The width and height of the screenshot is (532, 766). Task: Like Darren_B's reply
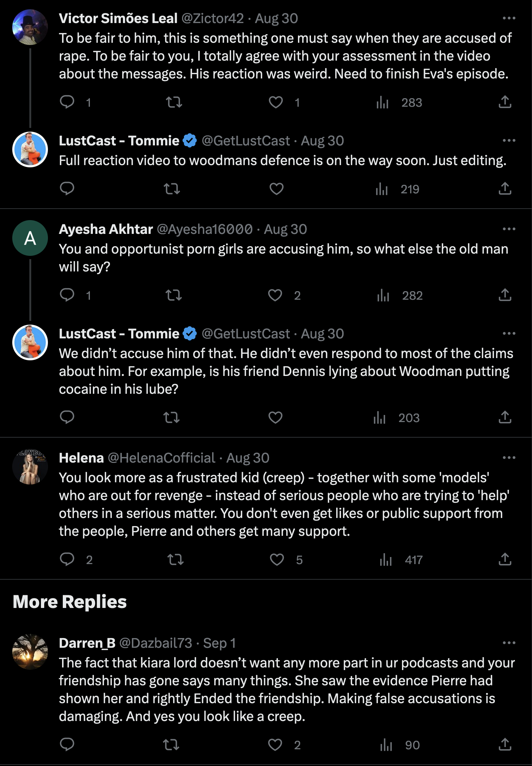click(275, 745)
